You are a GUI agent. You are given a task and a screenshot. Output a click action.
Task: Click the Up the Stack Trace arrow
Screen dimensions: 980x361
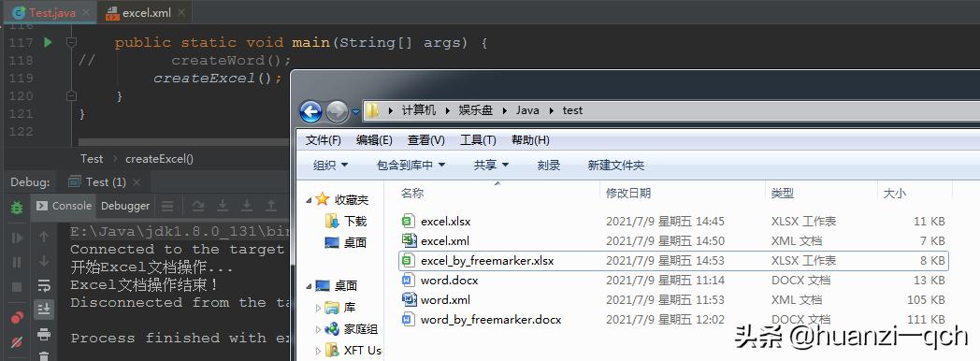pos(44,237)
